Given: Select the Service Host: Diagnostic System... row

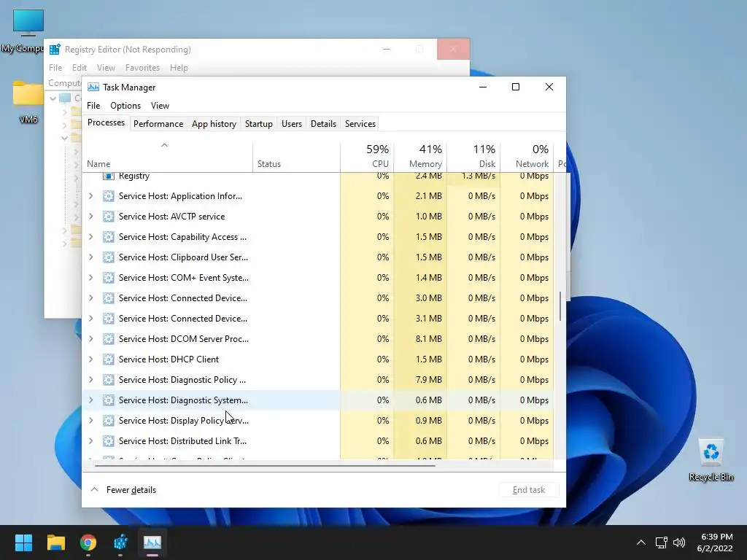Looking at the screenshot, I should point(318,400).
